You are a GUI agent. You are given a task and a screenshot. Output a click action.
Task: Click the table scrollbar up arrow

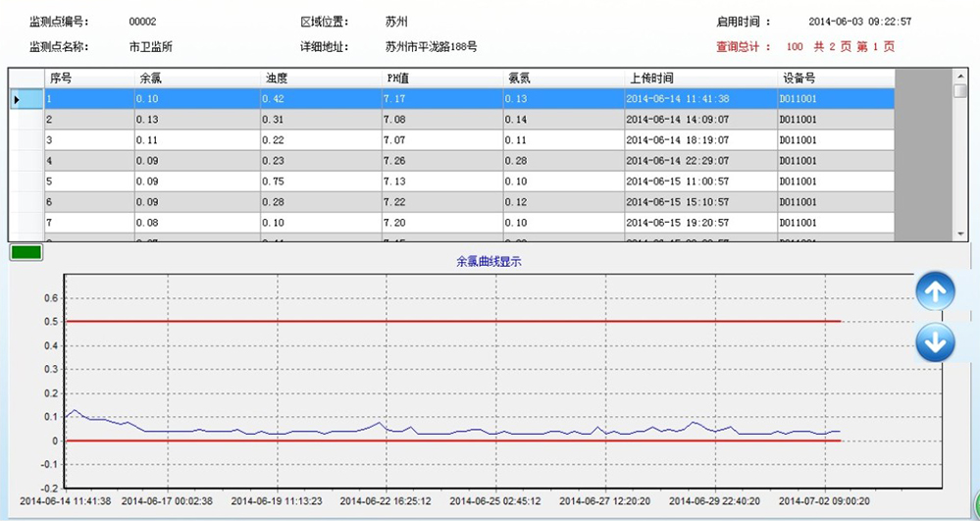960,76
